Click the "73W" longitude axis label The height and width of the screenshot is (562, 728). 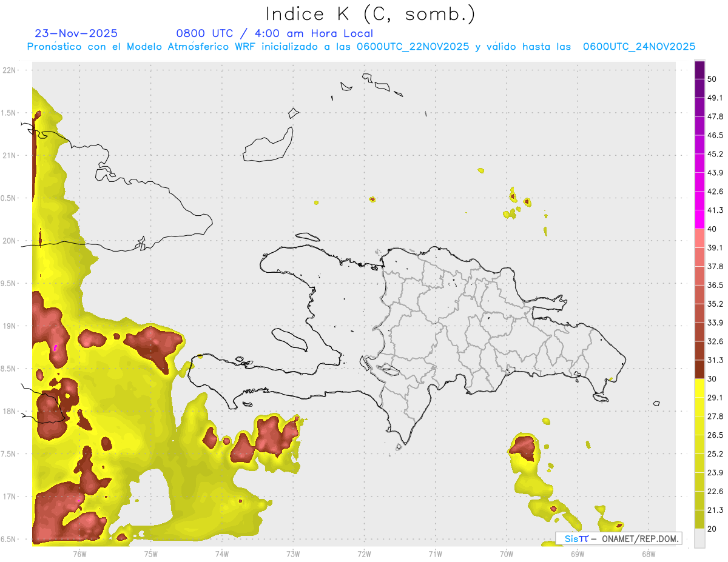coord(293,554)
